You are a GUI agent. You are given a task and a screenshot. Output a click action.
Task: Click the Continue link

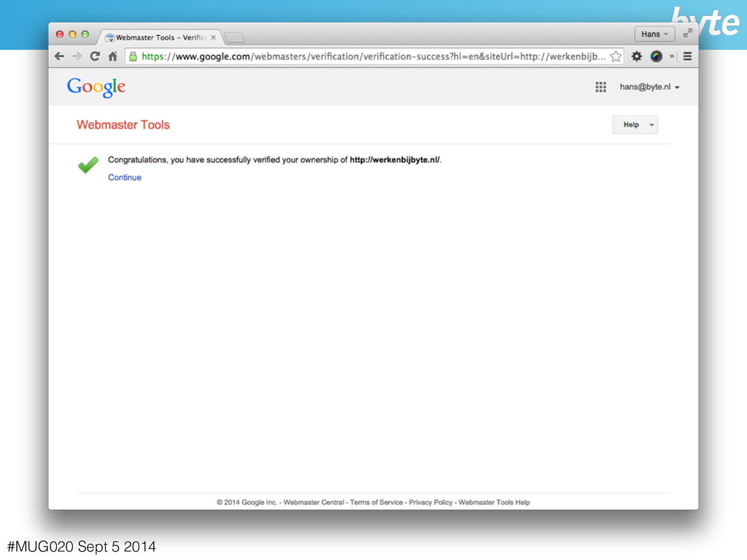(x=125, y=177)
